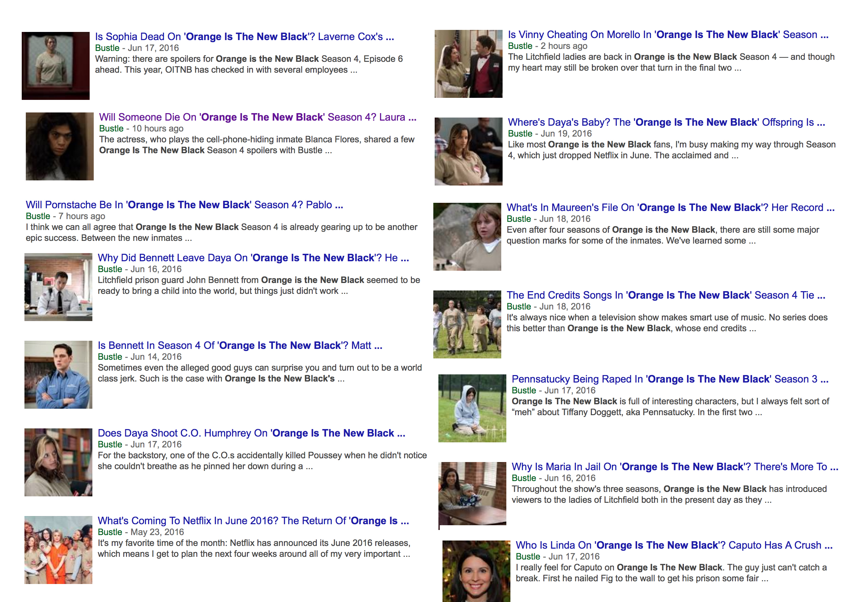Click Bustle source dated May 23, 2016

pos(110,532)
